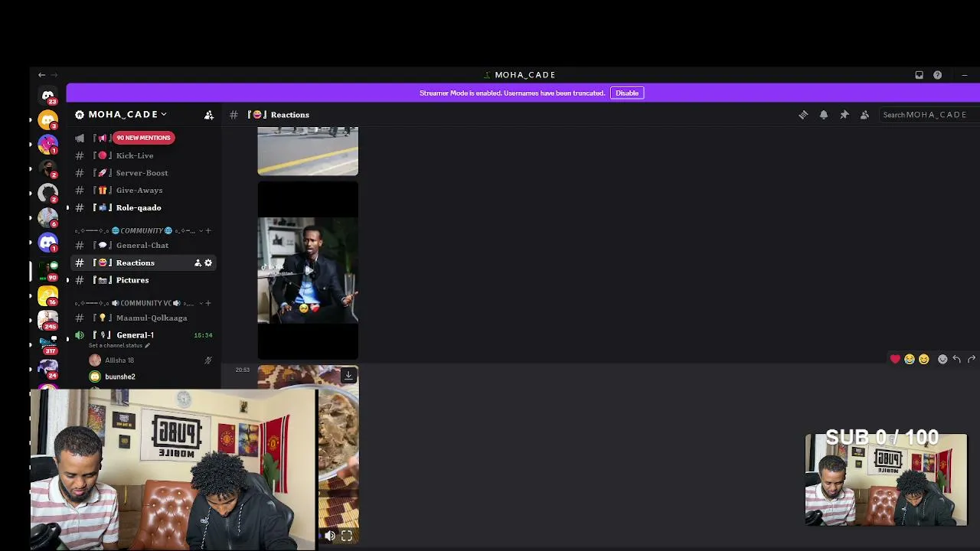Image resolution: width=980 pixels, height=551 pixels.
Task: Open the Kick-Live channel
Action: click(x=144, y=155)
